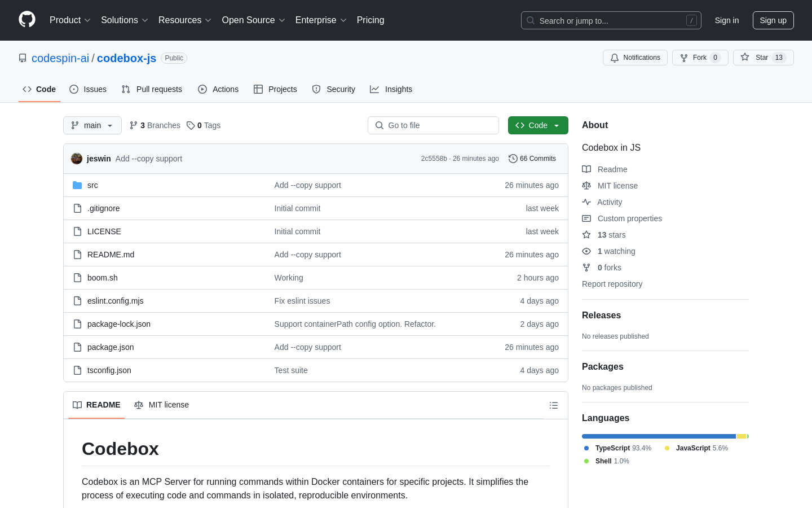This screenshot has width=812, height=508.
Task: Click the JavaScript yellow segment of language bar
Action: (x=742, y=436)
